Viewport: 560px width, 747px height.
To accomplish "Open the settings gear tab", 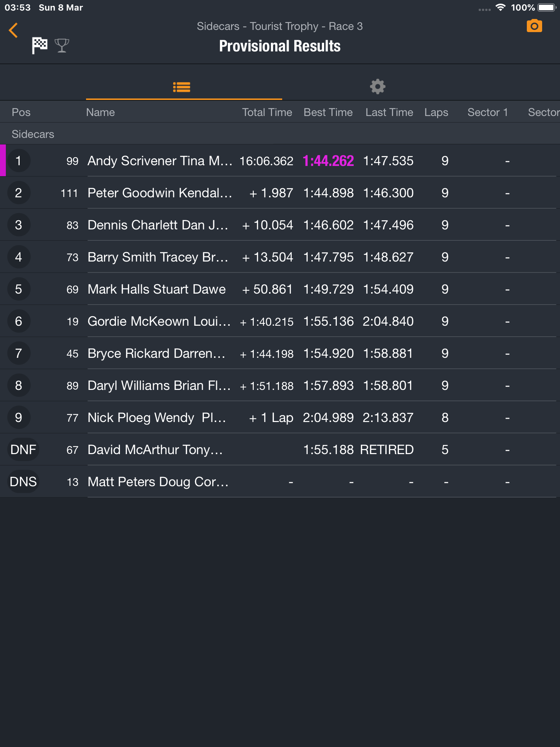I will tap(377, 87).
